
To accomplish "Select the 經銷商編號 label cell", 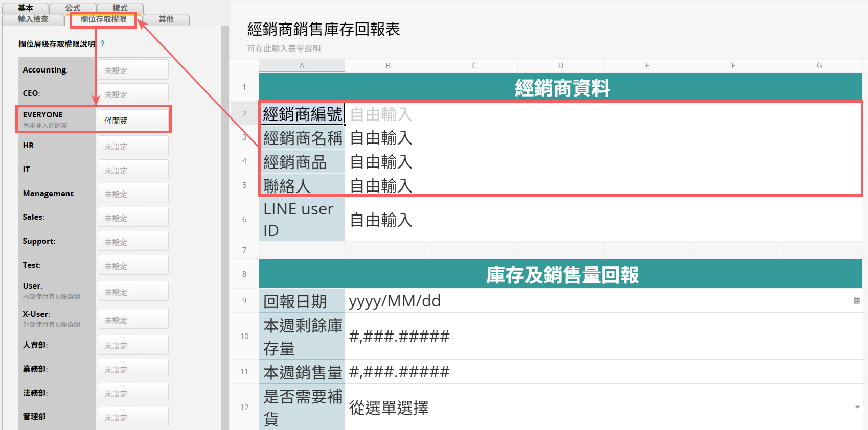I will click(302, 114).
